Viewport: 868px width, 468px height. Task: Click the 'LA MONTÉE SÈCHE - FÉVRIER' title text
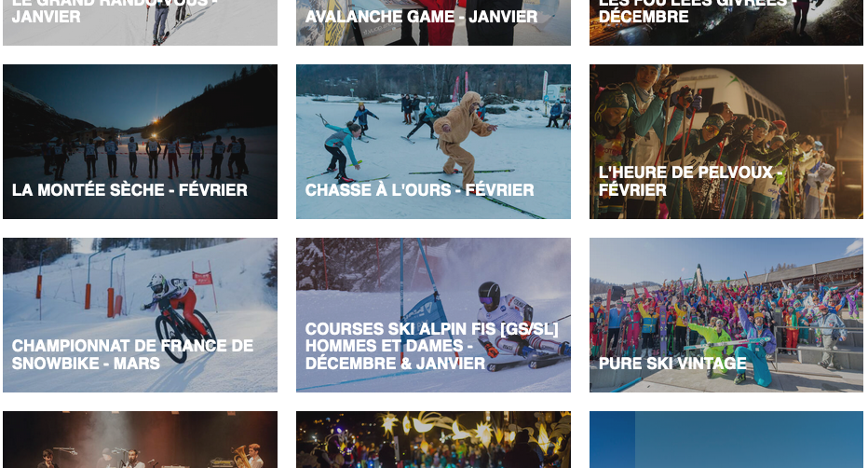[129, 190]
